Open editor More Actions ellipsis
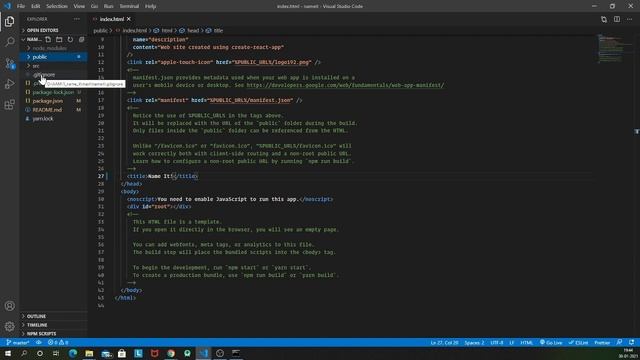Viewport: 640px width, 360px height. (629, 19)
